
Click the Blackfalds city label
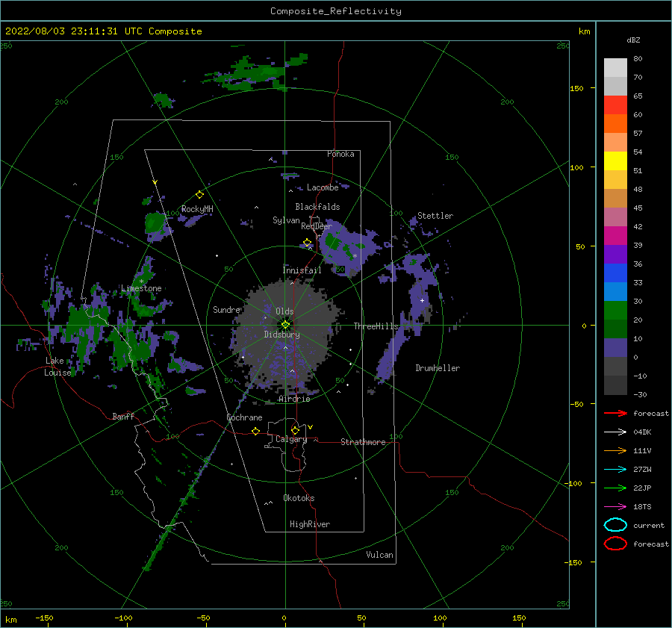pyautogui.click(x=317, y=207)
